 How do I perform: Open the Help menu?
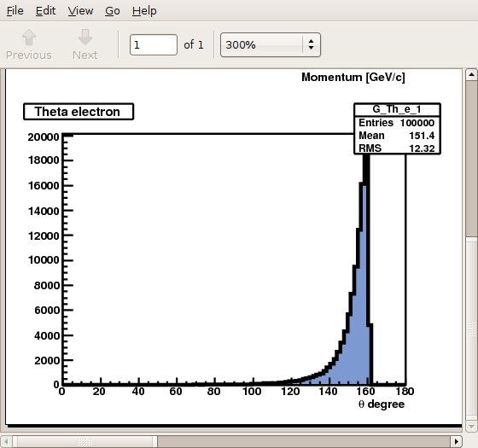(x=144, y=11)
